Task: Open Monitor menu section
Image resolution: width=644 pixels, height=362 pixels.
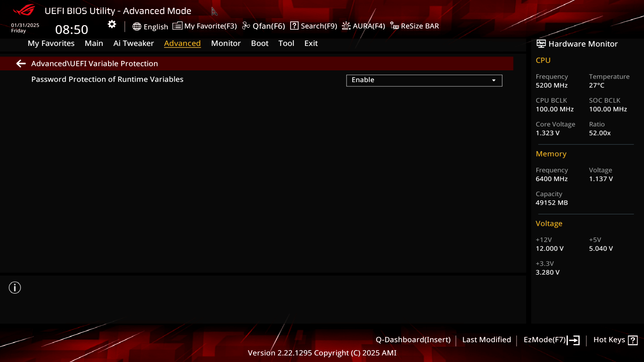Action: click(226, 43)
